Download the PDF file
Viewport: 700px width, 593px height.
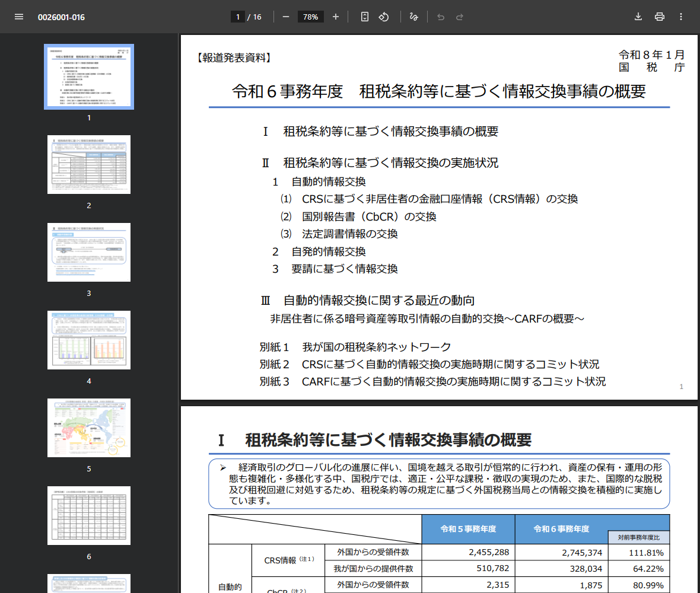click(x=638, y=17)
